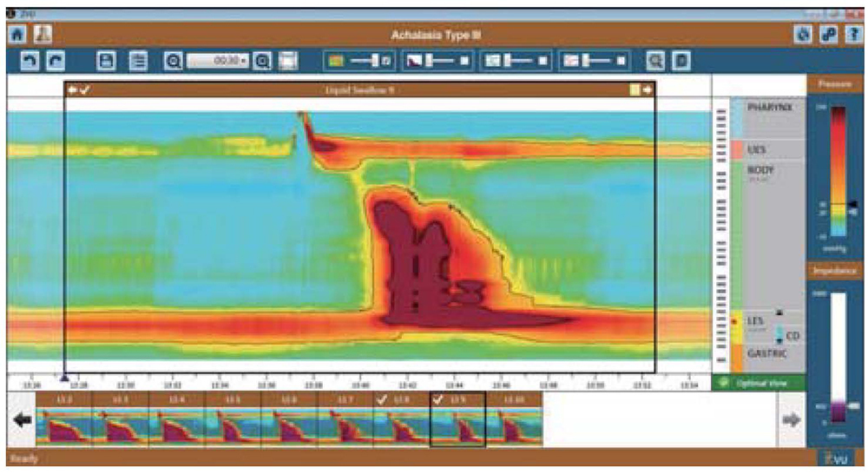Click the Optimal View button

coord(759,382)
